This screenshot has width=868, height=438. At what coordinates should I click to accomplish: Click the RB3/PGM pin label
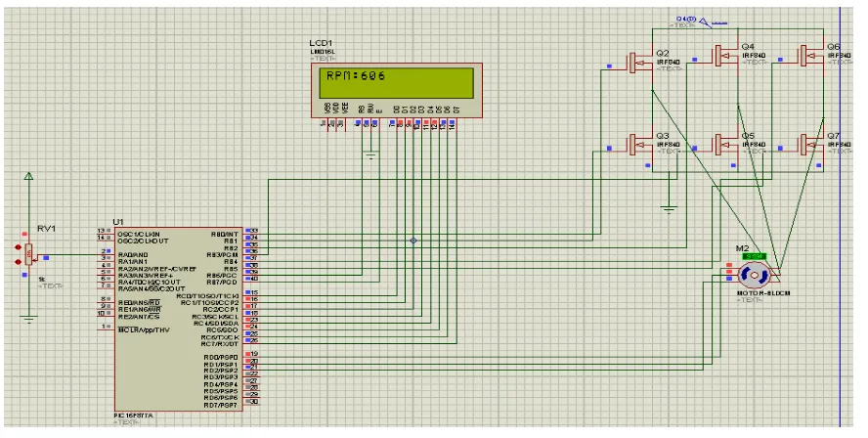click(223, 255)
